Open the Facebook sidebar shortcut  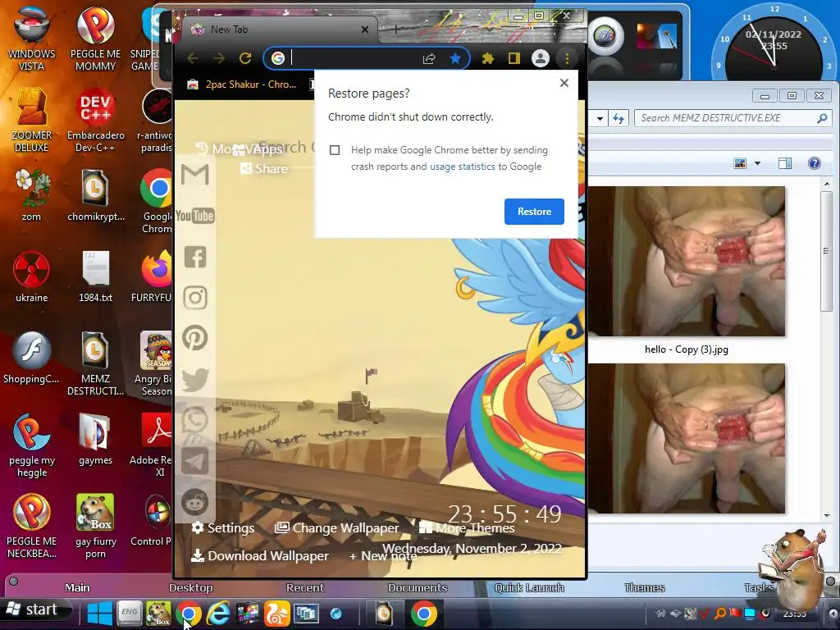pyautogui.click(x=195, y=257)
